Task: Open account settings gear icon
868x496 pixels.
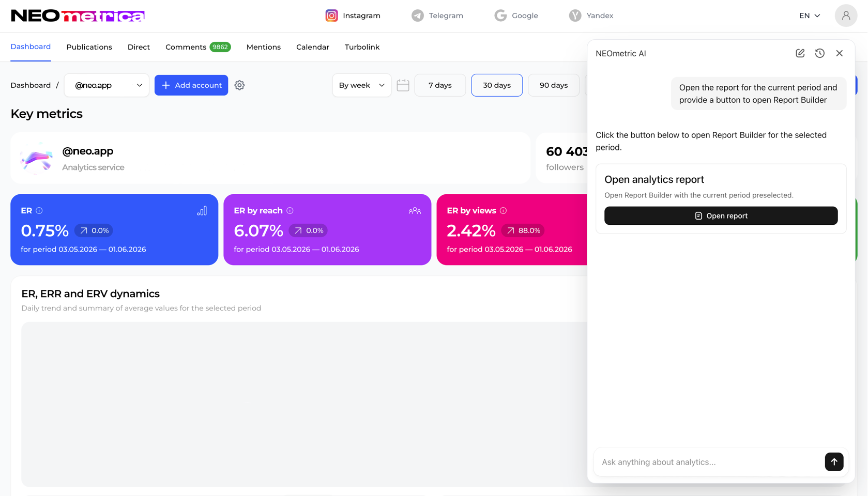Action: coord(239,85)
